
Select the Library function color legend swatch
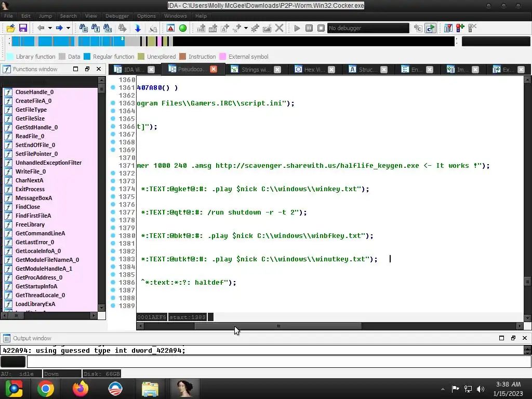[10, 57]
